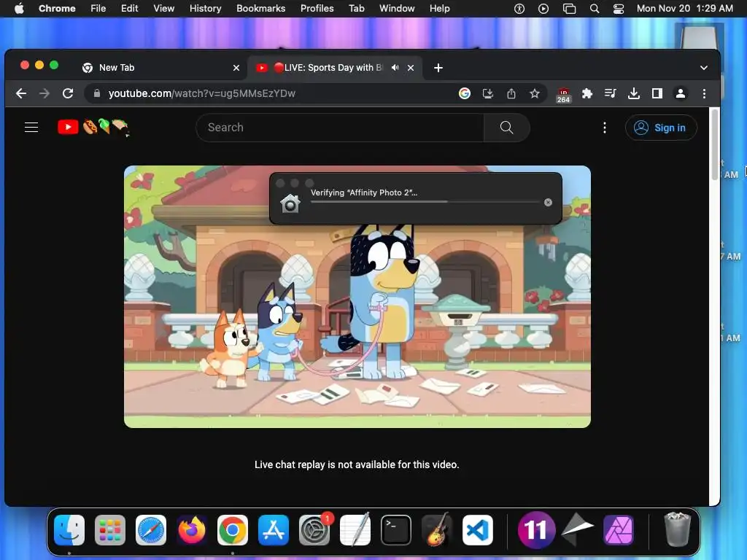This screenshot has height=560, width=747.
Task: Open Chrome downloads icon
Action: coord(634,93)
